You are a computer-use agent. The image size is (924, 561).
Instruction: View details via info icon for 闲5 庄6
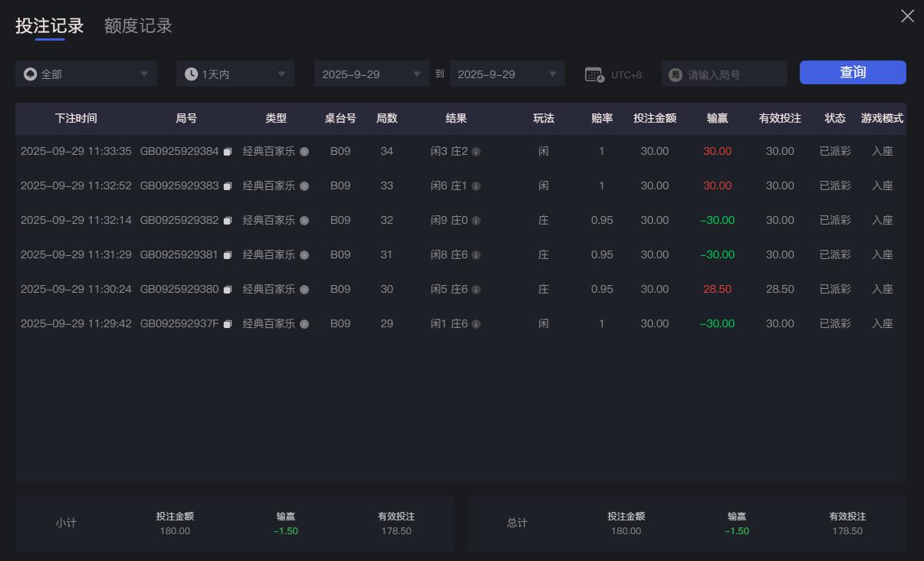(x=478, y=289)
